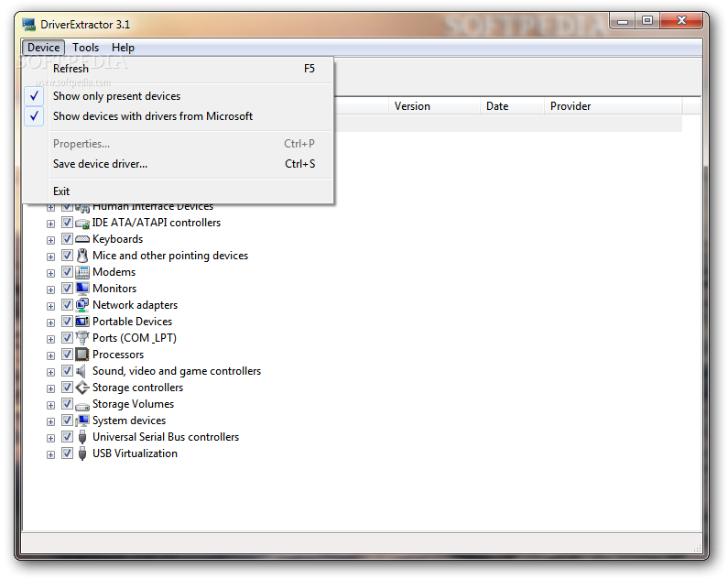728x579 pixels.
Task: Select the Monitors tree label
Action: point(114,289)
